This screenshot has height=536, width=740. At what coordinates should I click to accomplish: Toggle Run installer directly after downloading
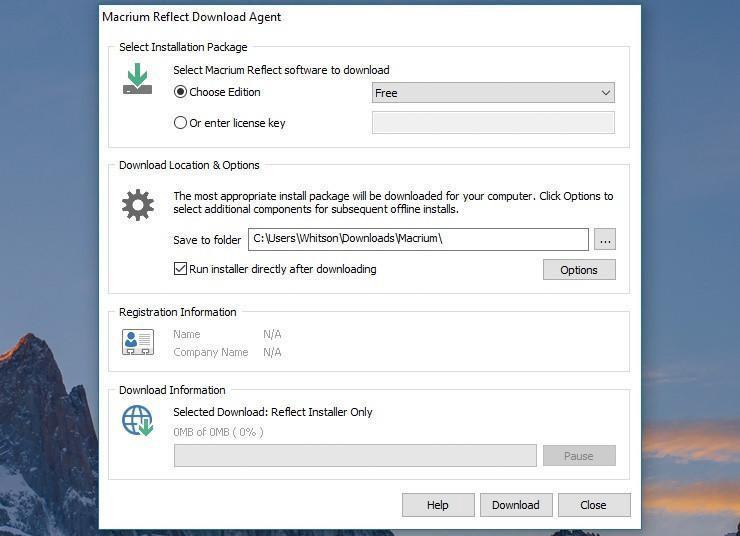coord(180,269)
